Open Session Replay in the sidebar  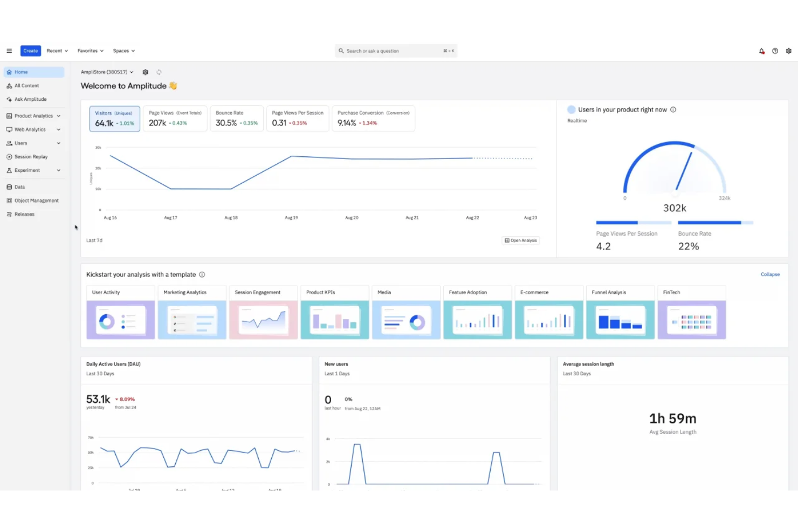(x=34, y=157)
